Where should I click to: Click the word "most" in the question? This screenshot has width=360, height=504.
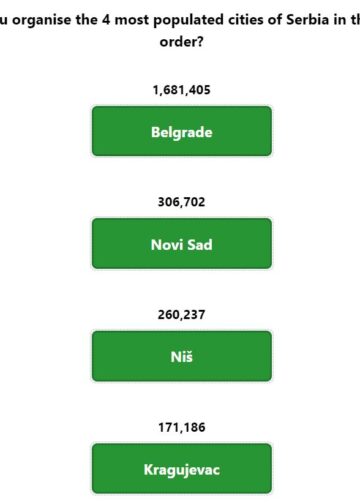coord(132,20)
